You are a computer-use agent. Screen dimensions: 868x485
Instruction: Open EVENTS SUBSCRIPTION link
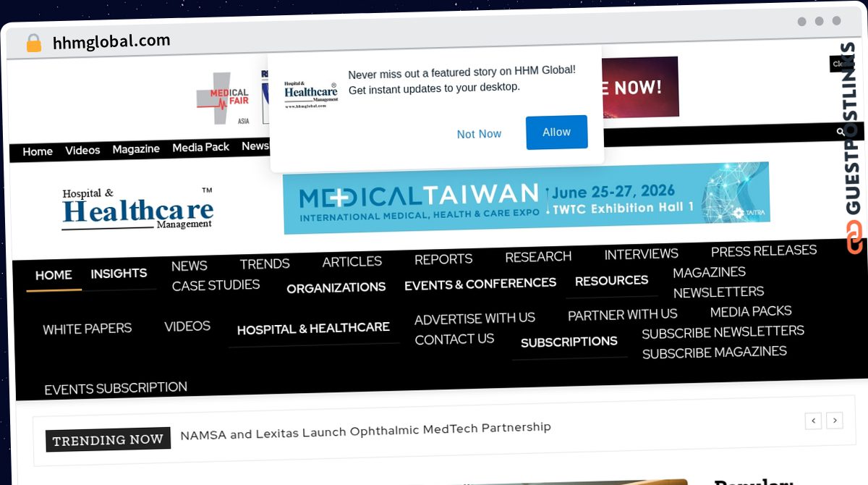(116, 389)
